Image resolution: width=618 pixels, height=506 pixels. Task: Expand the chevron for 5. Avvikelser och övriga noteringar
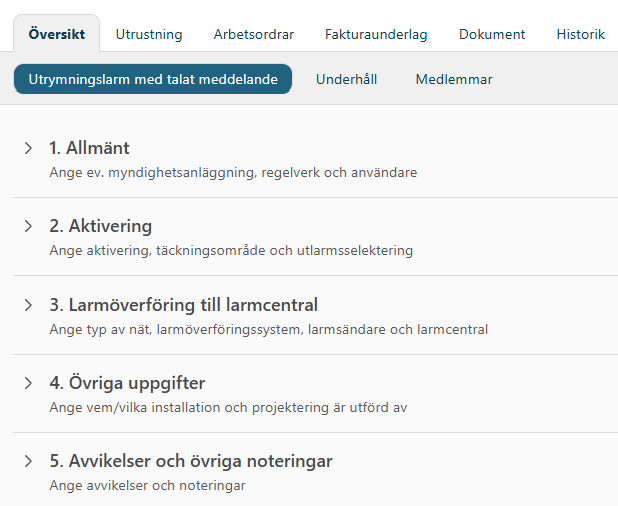(x=28, y=461)
